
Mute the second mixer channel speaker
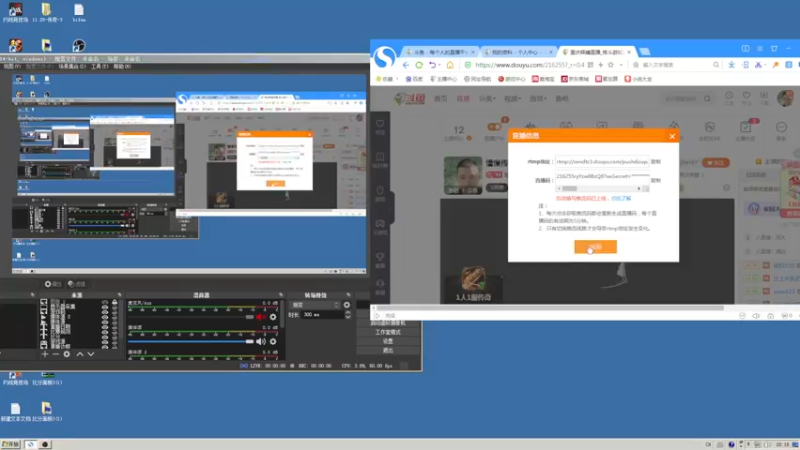pyautogui.click(x=261, y=341)
